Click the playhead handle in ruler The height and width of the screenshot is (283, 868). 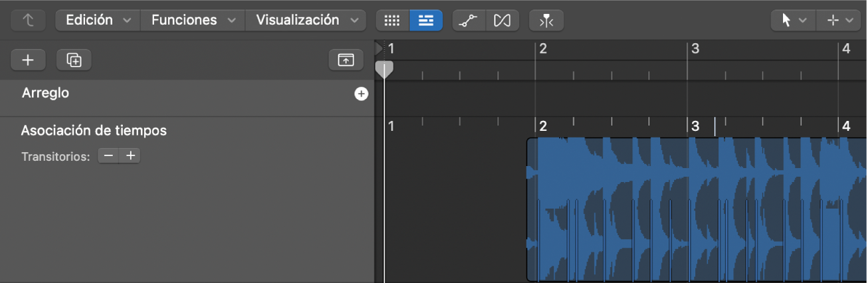pyautogui.click(x=384, y=68)
